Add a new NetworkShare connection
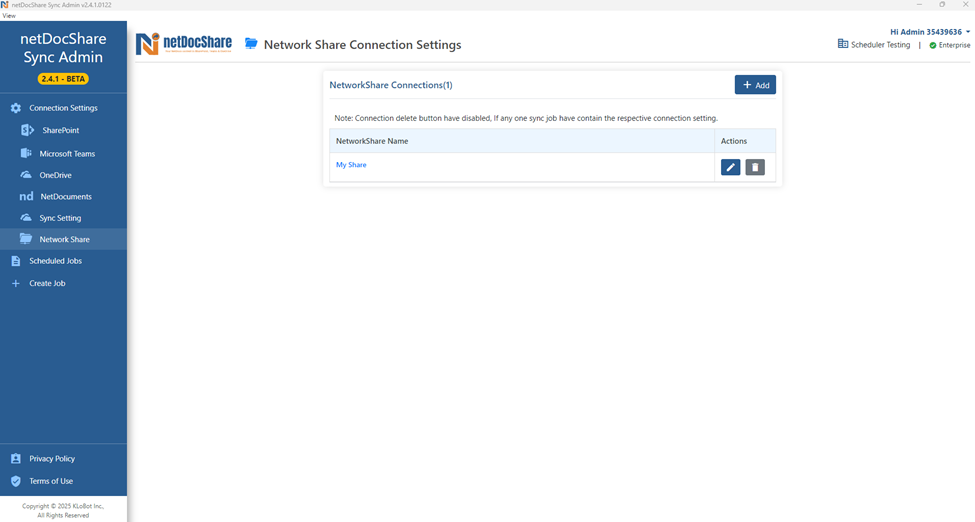This screenshot has width=975, height=522. tap(756, 85)
